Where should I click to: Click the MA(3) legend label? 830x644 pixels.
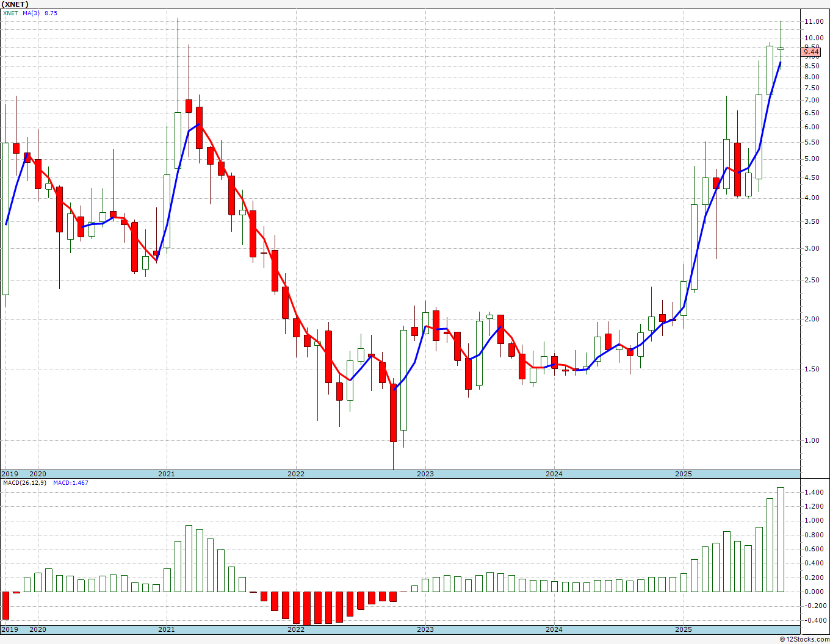(x=32, y=13)
